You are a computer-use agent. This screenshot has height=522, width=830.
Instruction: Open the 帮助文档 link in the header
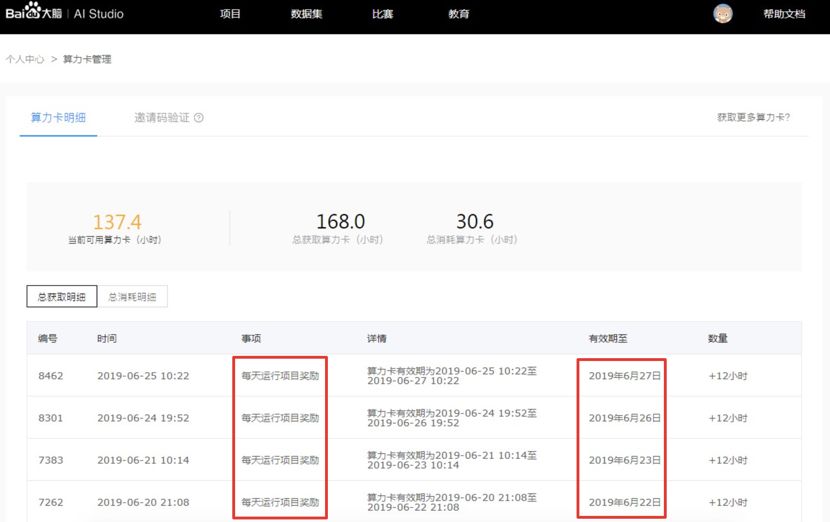784,14
